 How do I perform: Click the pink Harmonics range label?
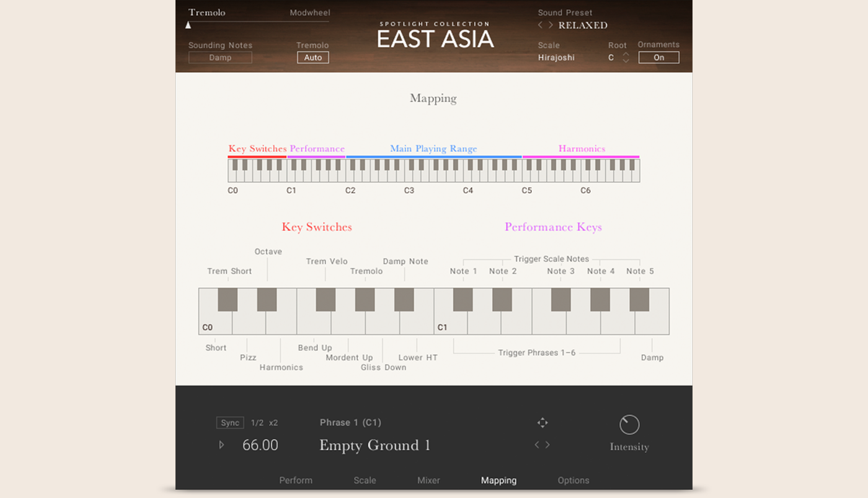[x=582, y=149]
